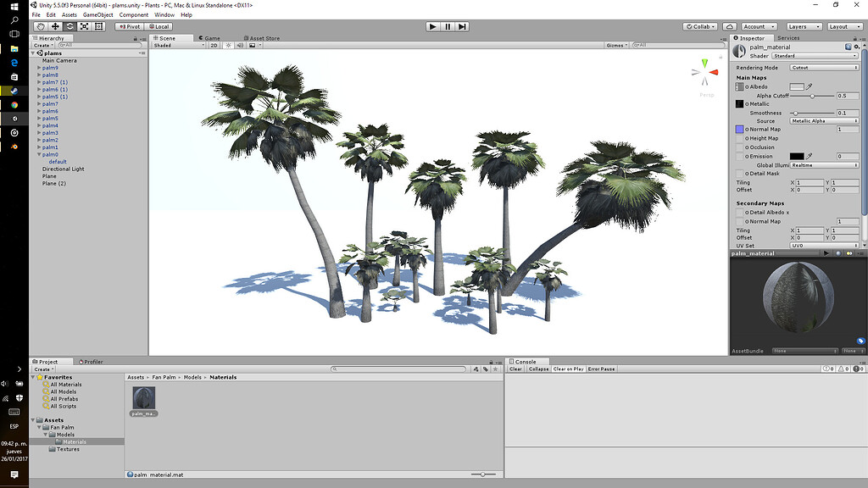Select the Rotate tool in the toolbar

tap(70, 26)
